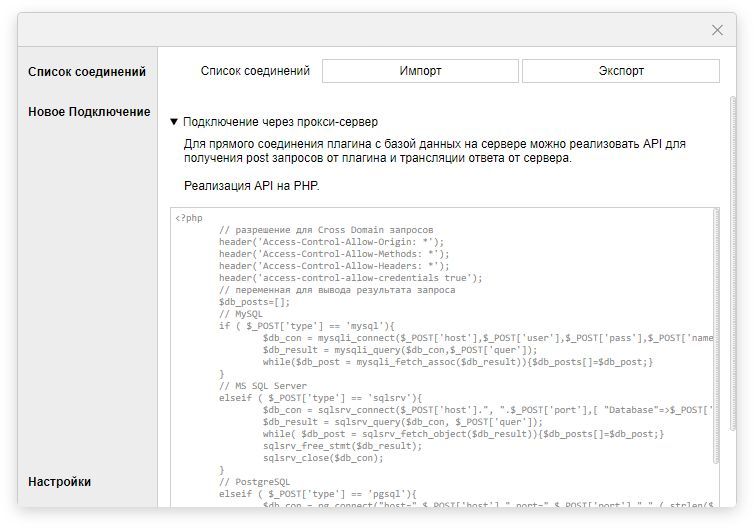Collapse the proxy server connection triangle
The image size is (754, 528).
(174, 122)
